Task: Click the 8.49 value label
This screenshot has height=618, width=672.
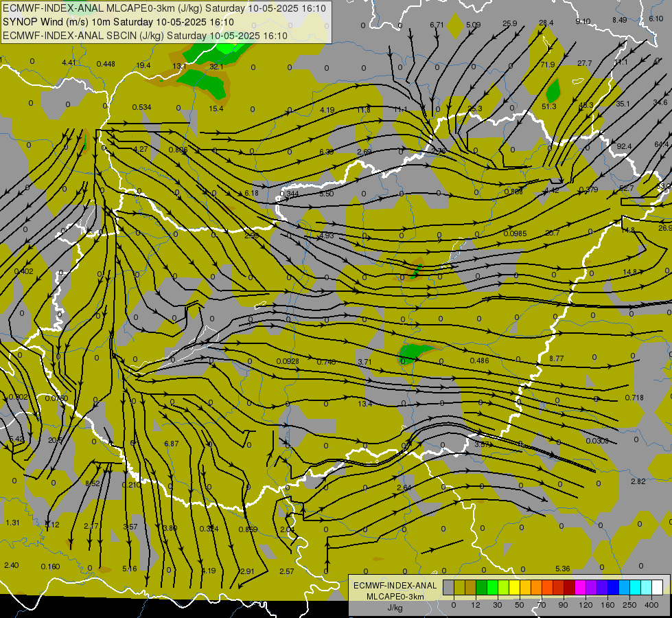Action: (619, 20)
